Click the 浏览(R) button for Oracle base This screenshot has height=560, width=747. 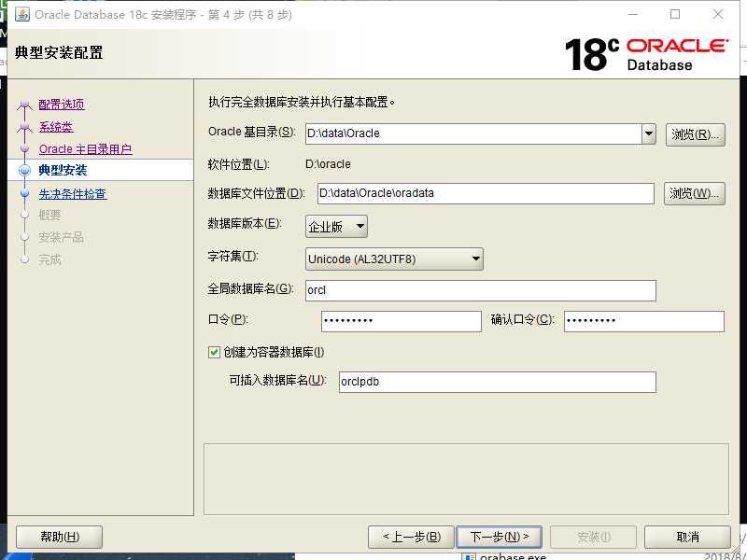click(x=695, y=134)
